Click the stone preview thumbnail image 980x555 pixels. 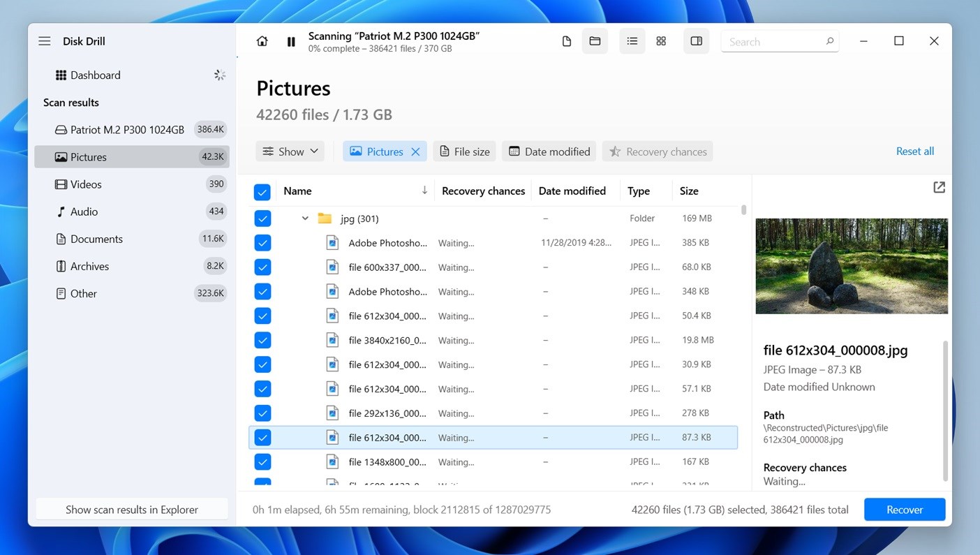pos(852,266)
